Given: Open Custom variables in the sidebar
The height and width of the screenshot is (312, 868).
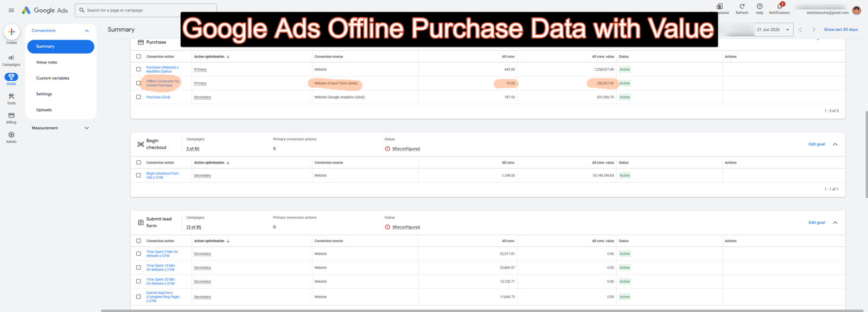Looking at the screenshot, I should coord(53,78).
